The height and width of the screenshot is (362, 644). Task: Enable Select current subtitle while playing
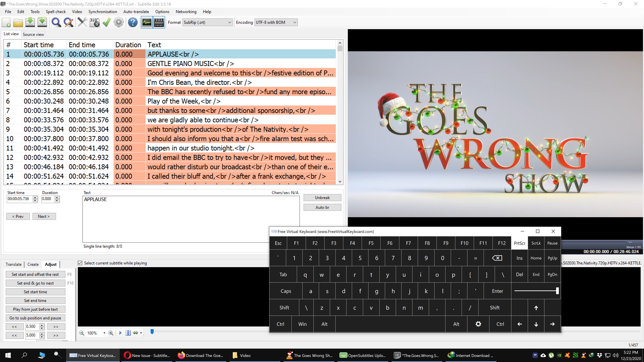[80, 263]
